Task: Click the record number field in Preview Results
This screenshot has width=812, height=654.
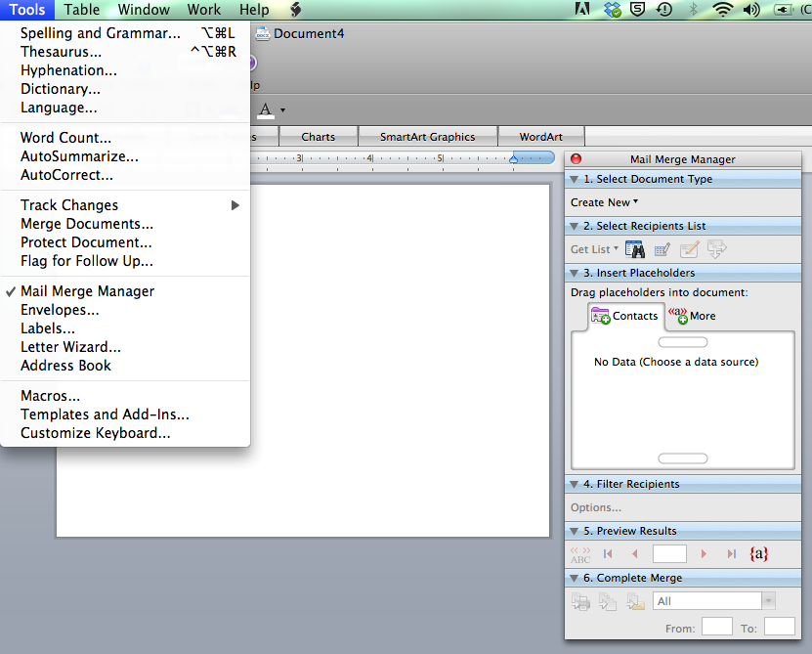Action: pos(669,554)
